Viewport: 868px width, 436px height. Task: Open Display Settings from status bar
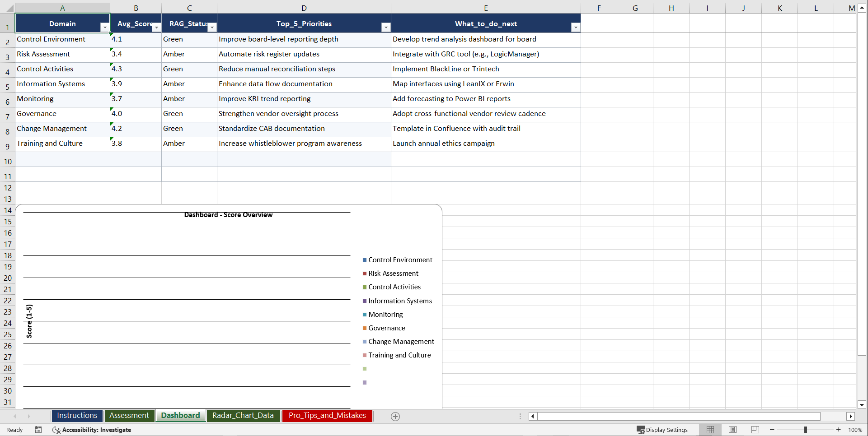coord(662,430)
